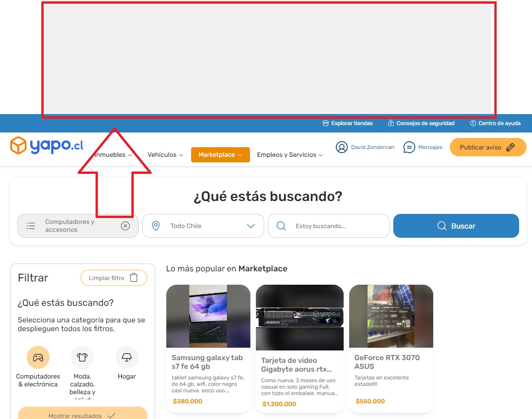The width and height of the screenshot is (532, 419).
Task: Click the magnifier icon in the Buscar button
Action: (441, 226)
